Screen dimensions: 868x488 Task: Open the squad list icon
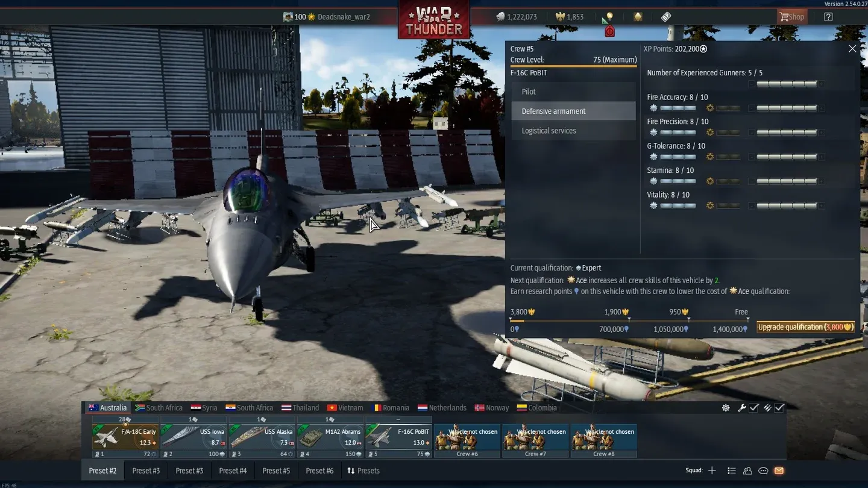tap(732, 471)
